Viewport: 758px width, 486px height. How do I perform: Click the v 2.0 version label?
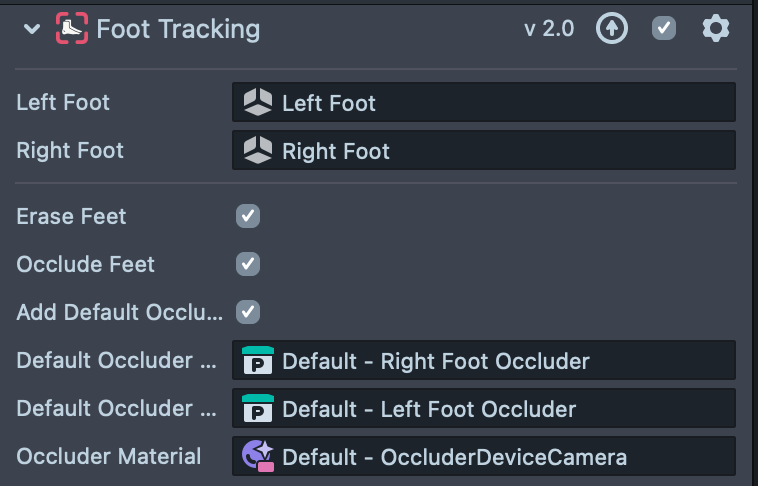point(549,29)
